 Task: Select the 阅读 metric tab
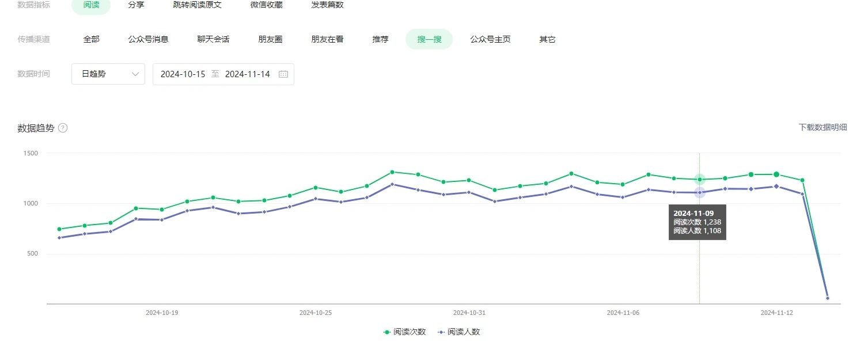[x=91, y=5]
